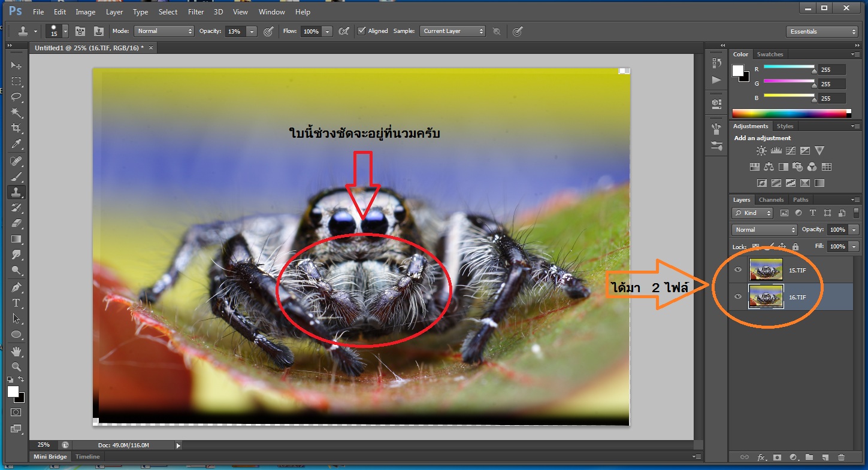Enable airbrush-style build-up effects
This screenshot has width=868, height=470.
tap(344, 31)
